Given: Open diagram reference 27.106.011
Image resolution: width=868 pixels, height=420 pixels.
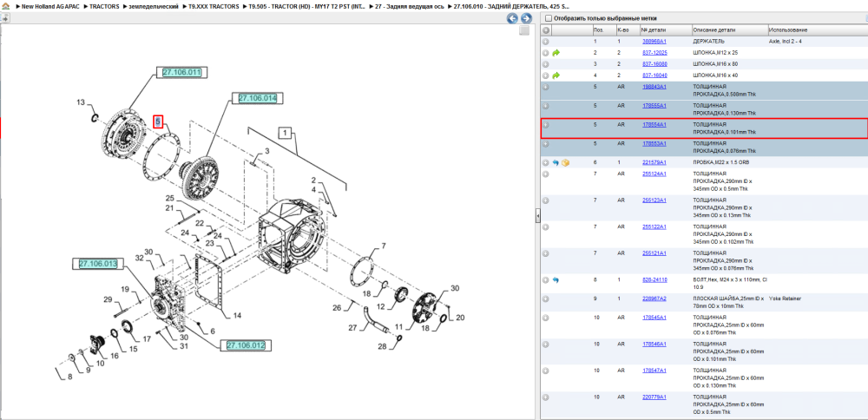Looking at the screenshot, I should point(182,72).
